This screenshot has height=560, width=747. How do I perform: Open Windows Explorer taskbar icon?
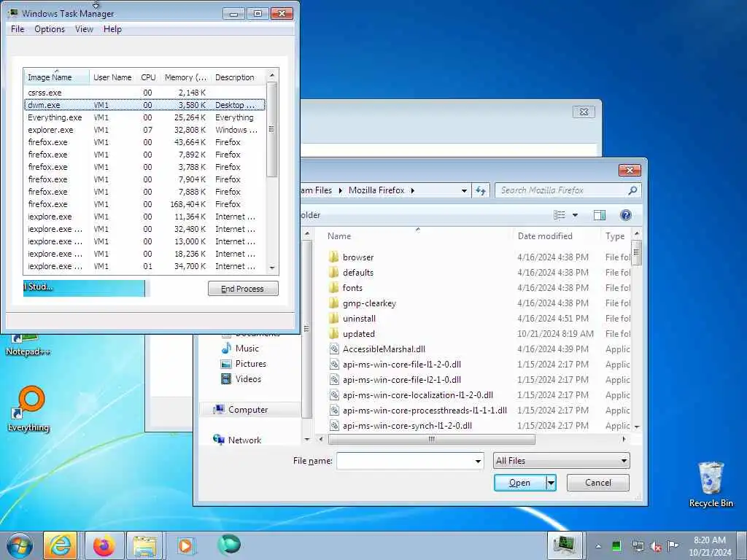point(144,545)
